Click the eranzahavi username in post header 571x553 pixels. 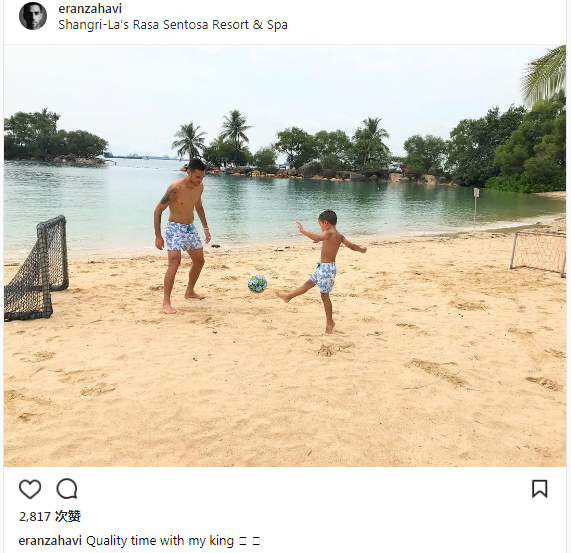(90, 8)
